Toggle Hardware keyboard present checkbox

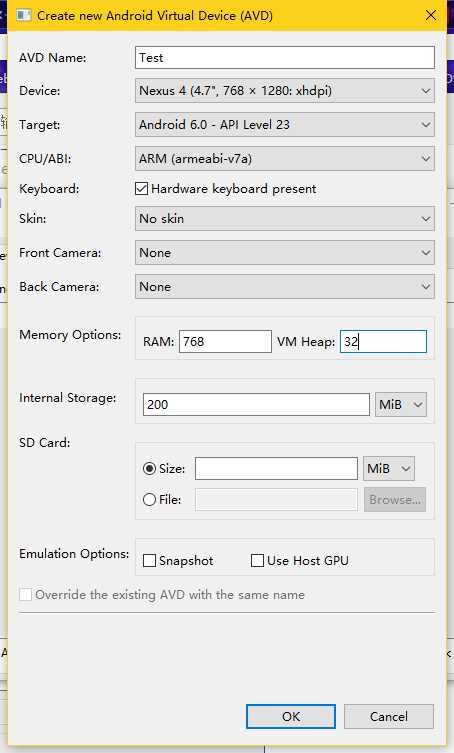141,189
